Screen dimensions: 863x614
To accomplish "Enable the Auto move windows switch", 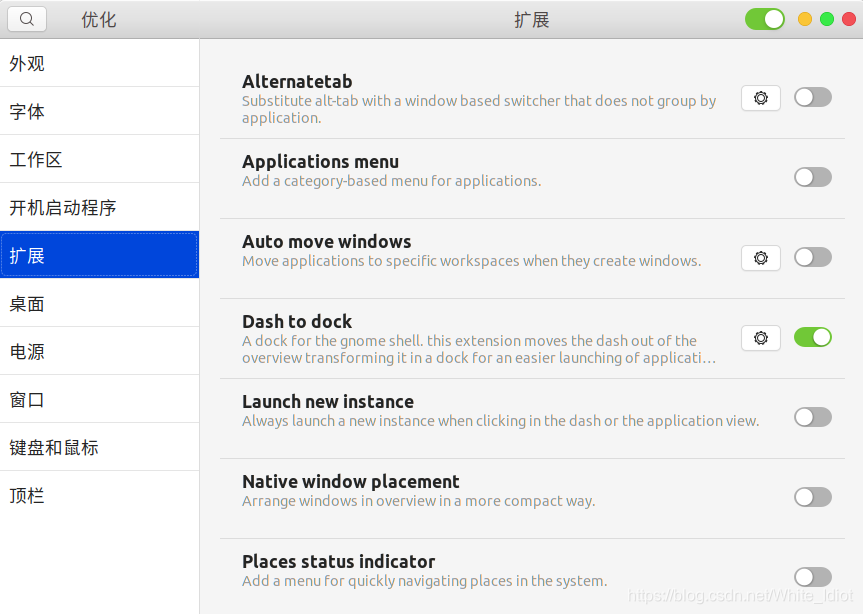I will [812, 257].
